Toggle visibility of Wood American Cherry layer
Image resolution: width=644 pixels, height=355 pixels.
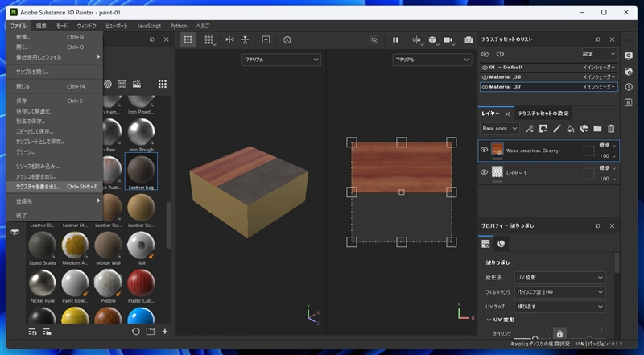coord(485,150)
